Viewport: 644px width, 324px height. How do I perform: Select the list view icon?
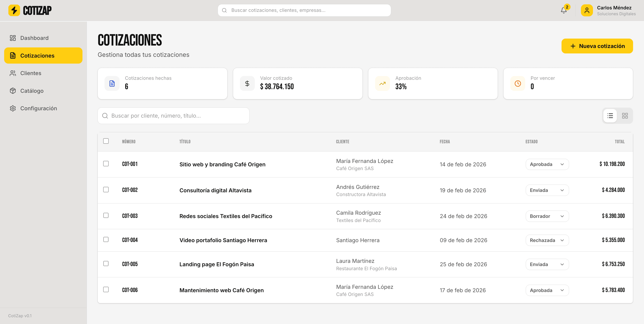[x=610, y=116]
